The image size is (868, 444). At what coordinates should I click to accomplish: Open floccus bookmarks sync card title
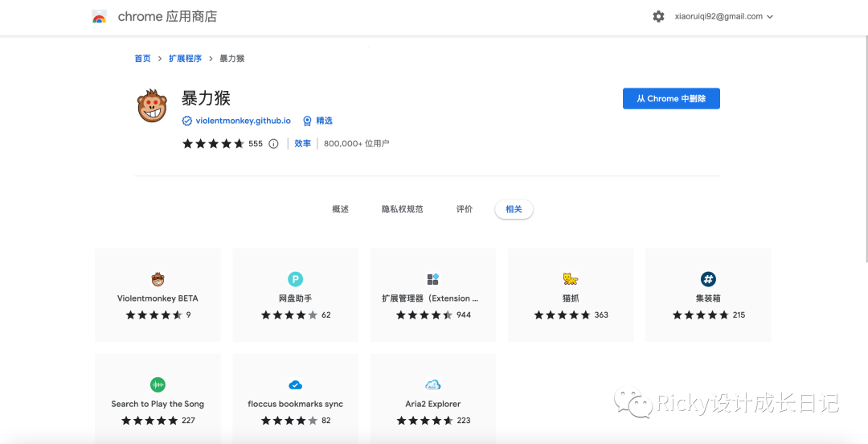(296, 404)
